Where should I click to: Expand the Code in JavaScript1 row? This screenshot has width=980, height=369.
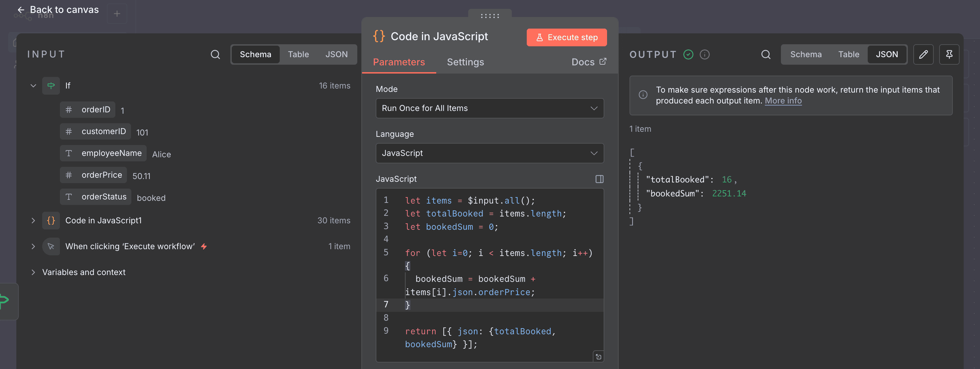(x=33, y=220)
